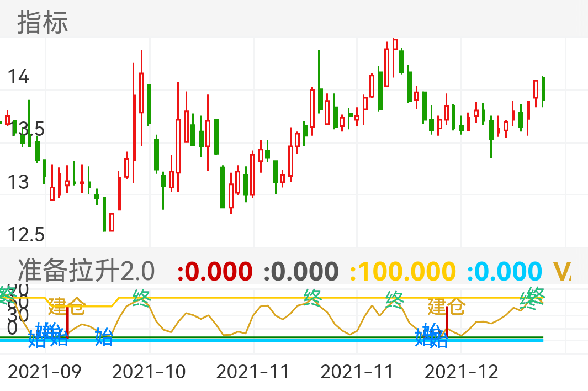
Task: Expand the 准备拉升2.0 indicator name
Action: (x=86, y=271)
